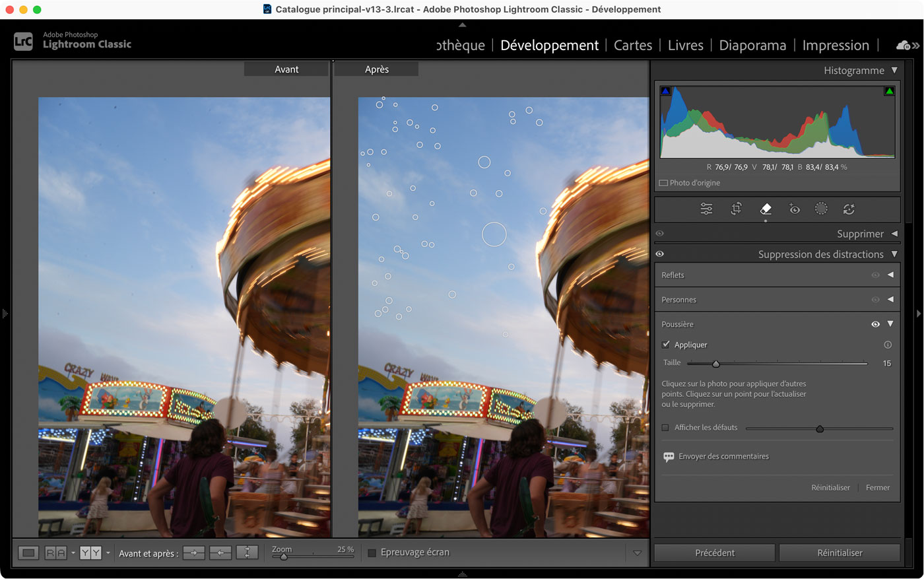This screenshot has width=924, height=579.
Task: Switch to the Cartes module
Action: point(632,46)
